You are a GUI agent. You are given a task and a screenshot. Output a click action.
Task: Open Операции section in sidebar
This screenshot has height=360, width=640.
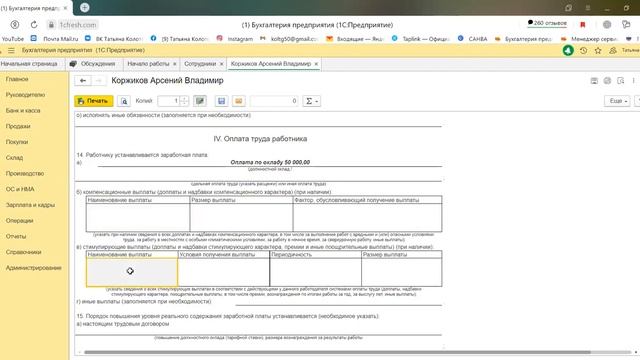(x=20, y=221)
